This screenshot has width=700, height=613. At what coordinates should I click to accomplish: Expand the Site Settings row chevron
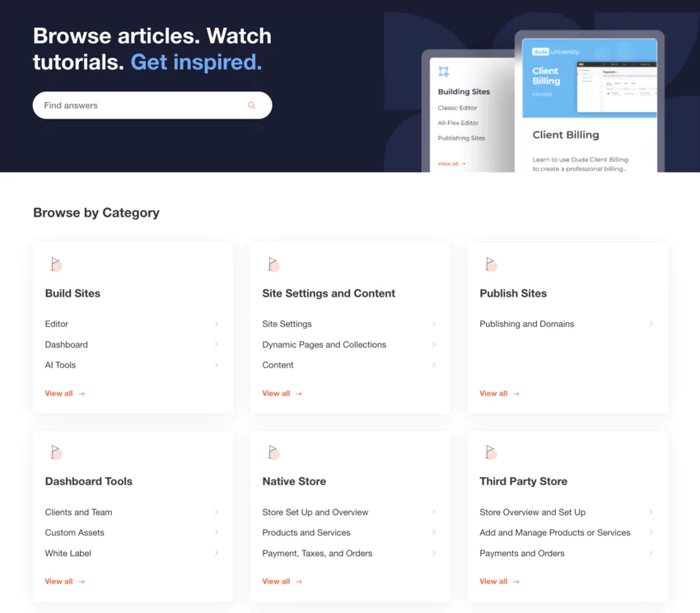[434, 324]
